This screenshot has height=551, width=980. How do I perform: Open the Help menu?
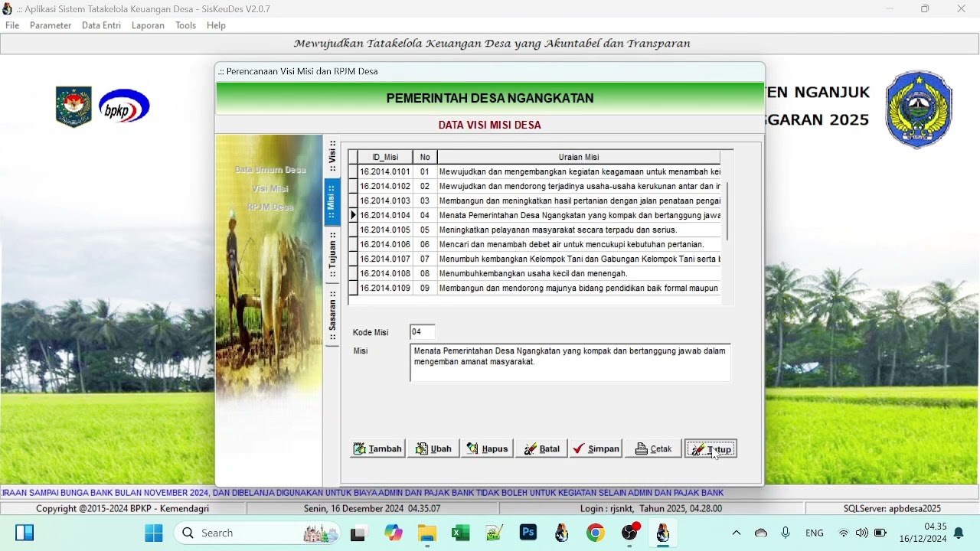coord(217,25)
